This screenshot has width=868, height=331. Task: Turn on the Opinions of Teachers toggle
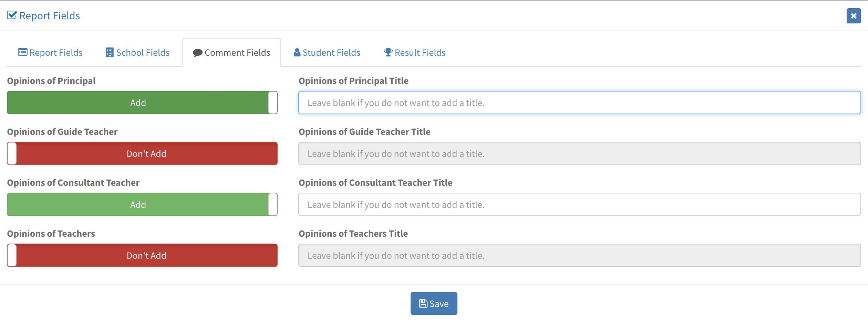point(142,255)
